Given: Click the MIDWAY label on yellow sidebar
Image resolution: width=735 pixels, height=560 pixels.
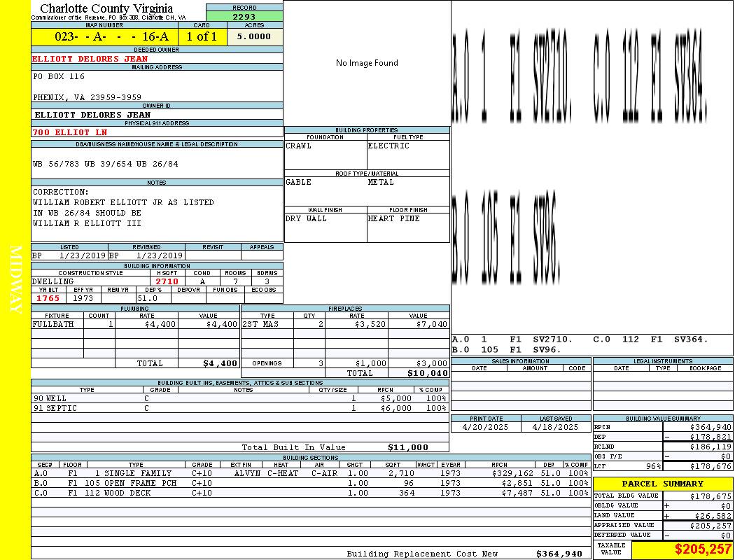Looking at the screenshot, I should pyautogui.click(x=15, y=280).
